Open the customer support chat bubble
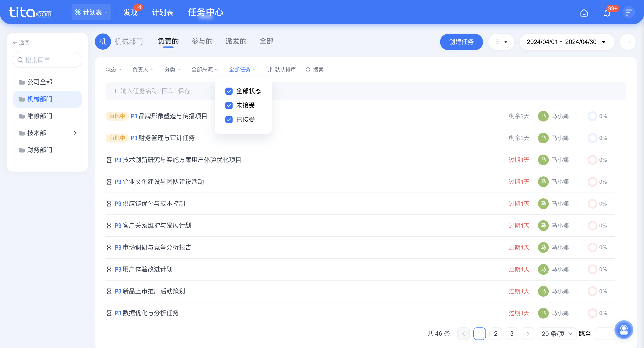 coord(624,329)
